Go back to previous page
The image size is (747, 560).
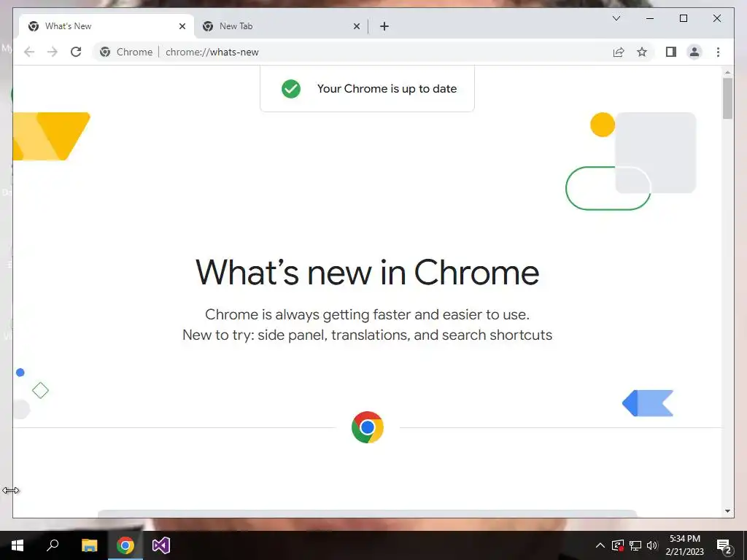point(29,52)
